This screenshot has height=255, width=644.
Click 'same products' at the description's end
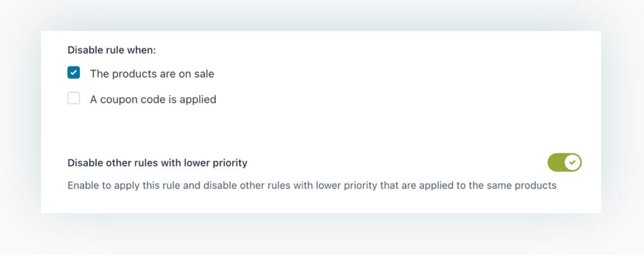tap(526, 186)
